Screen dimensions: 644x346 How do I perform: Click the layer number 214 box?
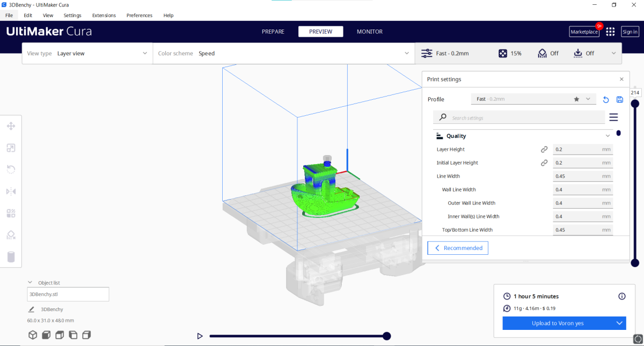(635, 93)
